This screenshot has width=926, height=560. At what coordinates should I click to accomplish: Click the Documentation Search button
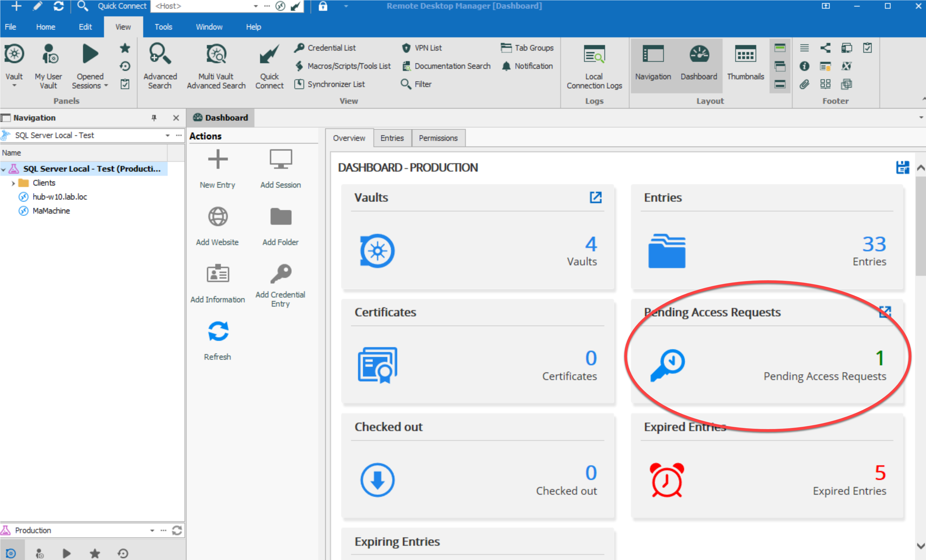[x=446, y=66]
